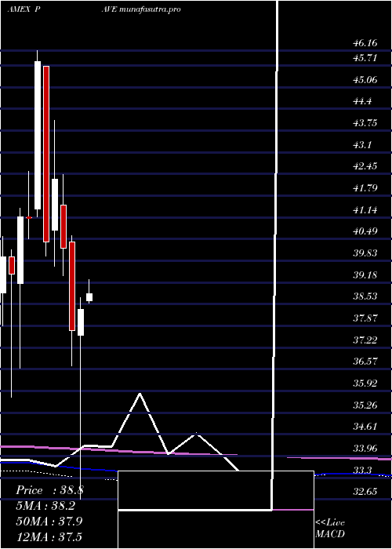Click the 33.3 price axis label
Viewport: 392px width, 549px height.
(x=362, y=471)
